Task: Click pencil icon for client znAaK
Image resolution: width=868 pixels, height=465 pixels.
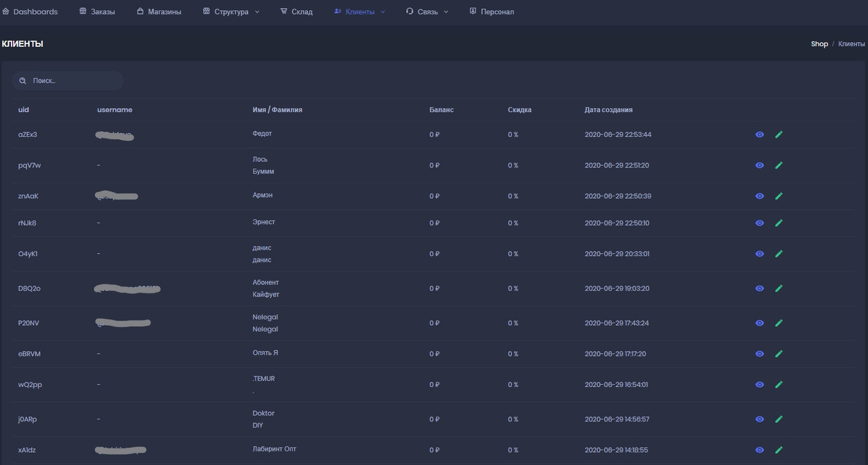Action: coord(778,196)
